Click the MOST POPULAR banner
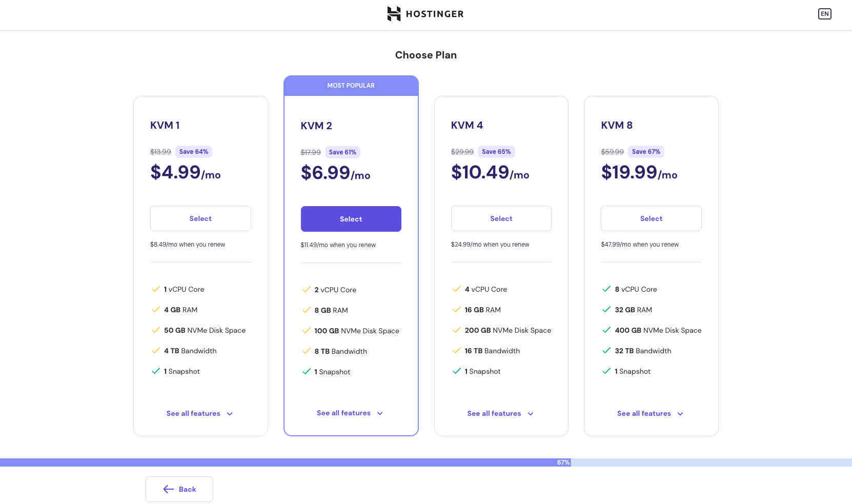This screenshot has width=852, height=504. 351,86
